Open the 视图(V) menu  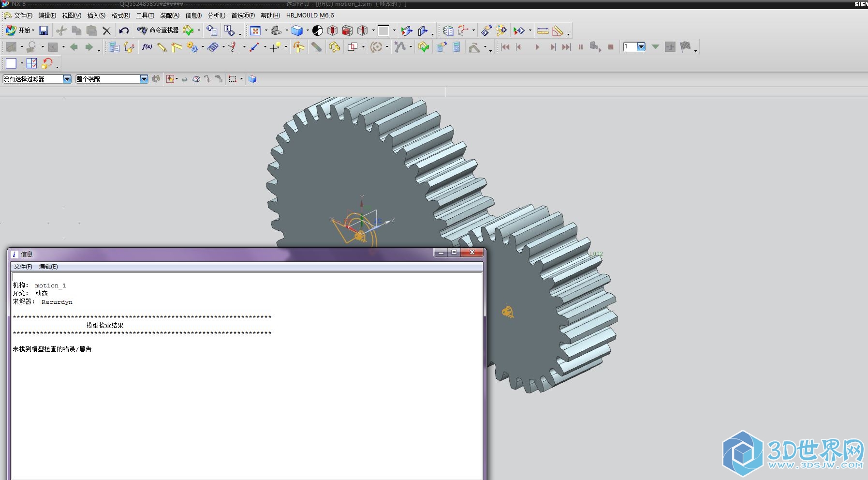tap(72, 15)
